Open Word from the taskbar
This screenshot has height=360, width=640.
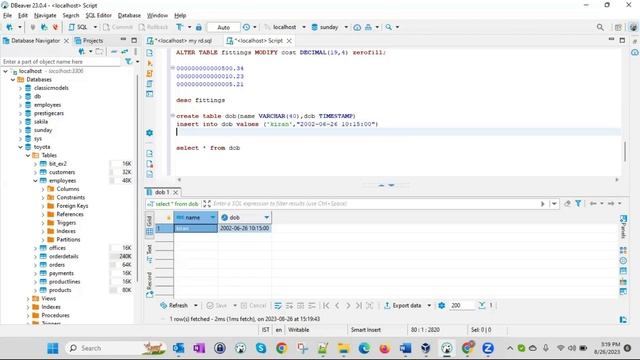[x=405, y=348]
